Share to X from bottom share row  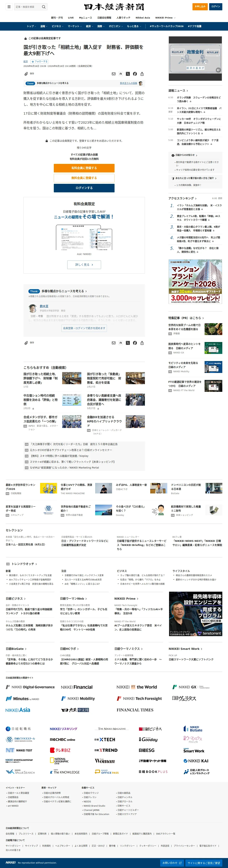[x=128, y=343]
